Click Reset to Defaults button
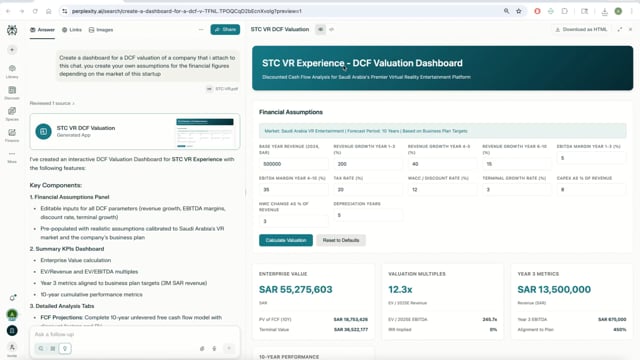 [x=341, y=240]
